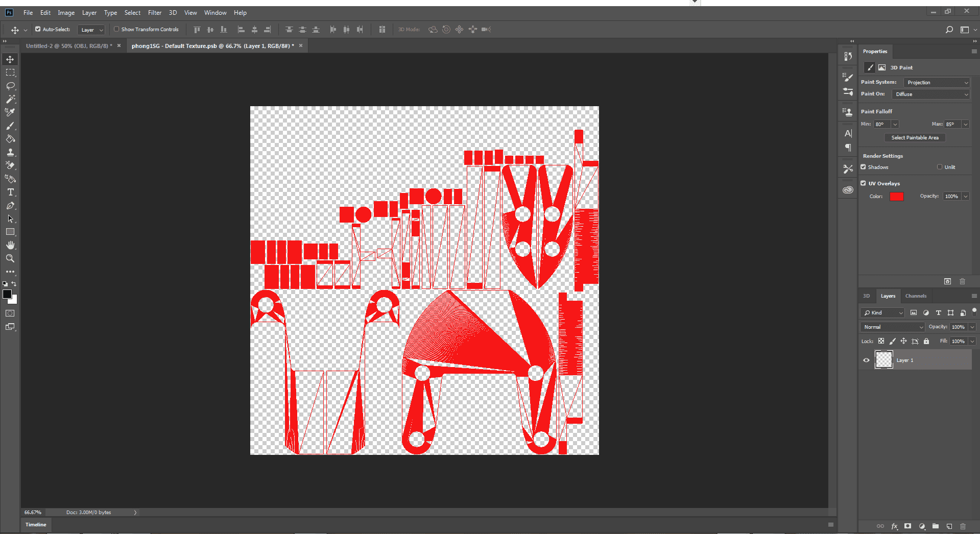Select the Eyedropper tool
980x534 pixels.
pyautogui.click(x=10, y=112)
